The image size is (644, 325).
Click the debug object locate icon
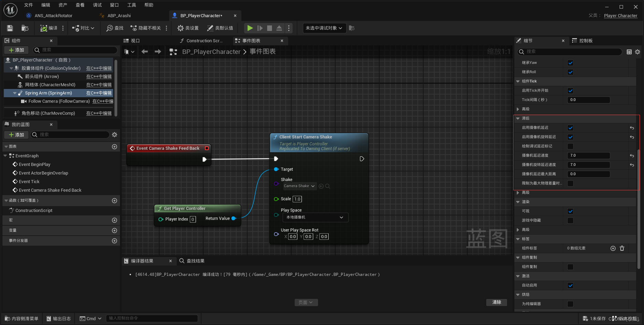[x=351, y=28]
